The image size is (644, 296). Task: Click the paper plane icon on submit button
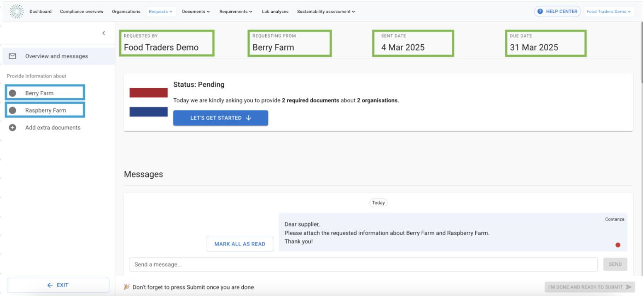629,287
